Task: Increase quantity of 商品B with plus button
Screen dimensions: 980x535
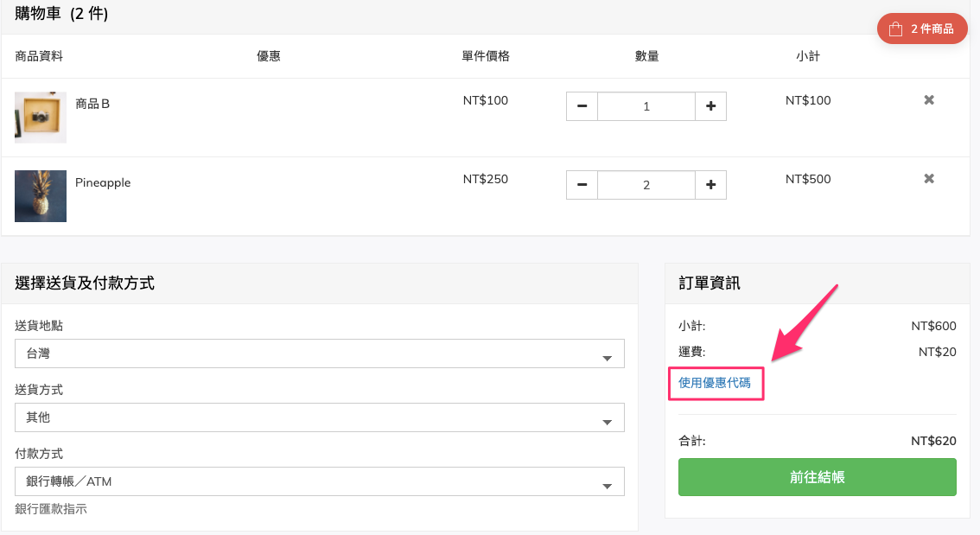Action: tap(710, 106)
